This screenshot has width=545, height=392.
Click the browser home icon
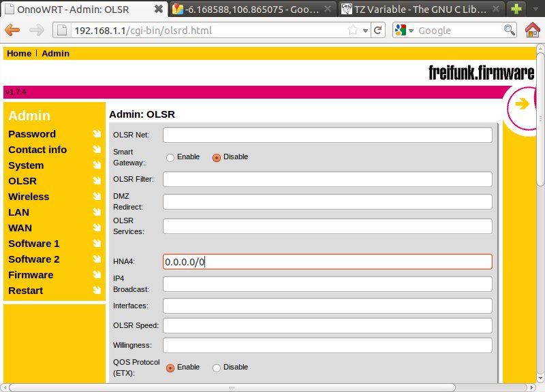pos(533,30)
